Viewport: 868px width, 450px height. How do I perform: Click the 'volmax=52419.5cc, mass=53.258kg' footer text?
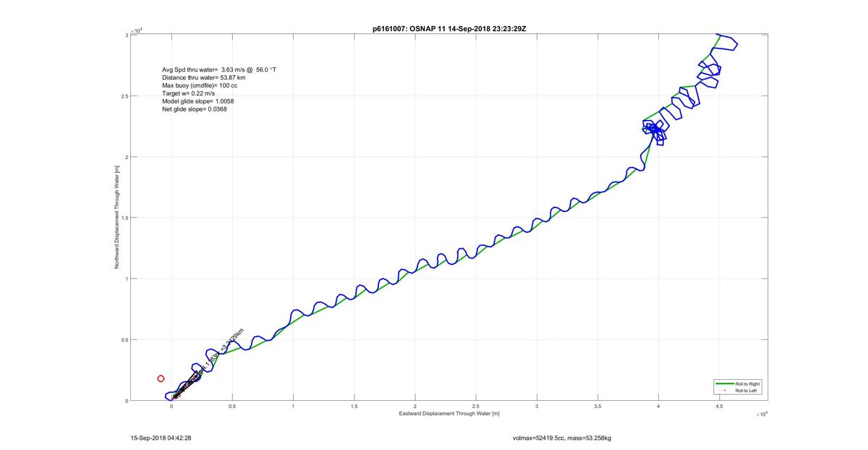click(x=562, y=438)
